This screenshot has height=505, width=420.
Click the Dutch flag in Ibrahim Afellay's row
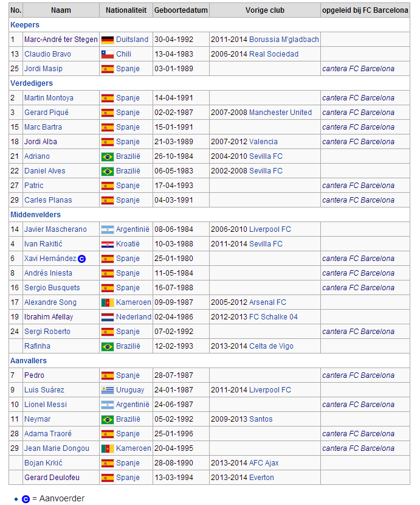(x=108, y=317)
